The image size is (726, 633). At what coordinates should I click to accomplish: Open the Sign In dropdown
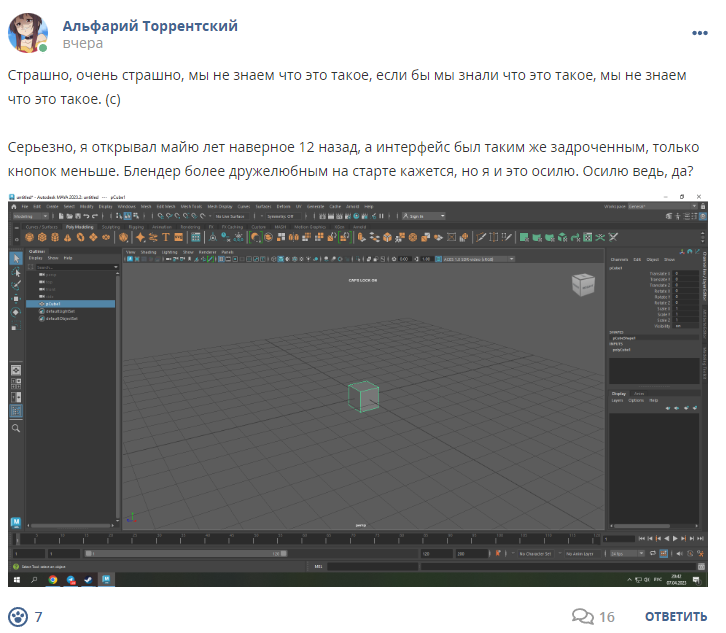tap(424, 216)
